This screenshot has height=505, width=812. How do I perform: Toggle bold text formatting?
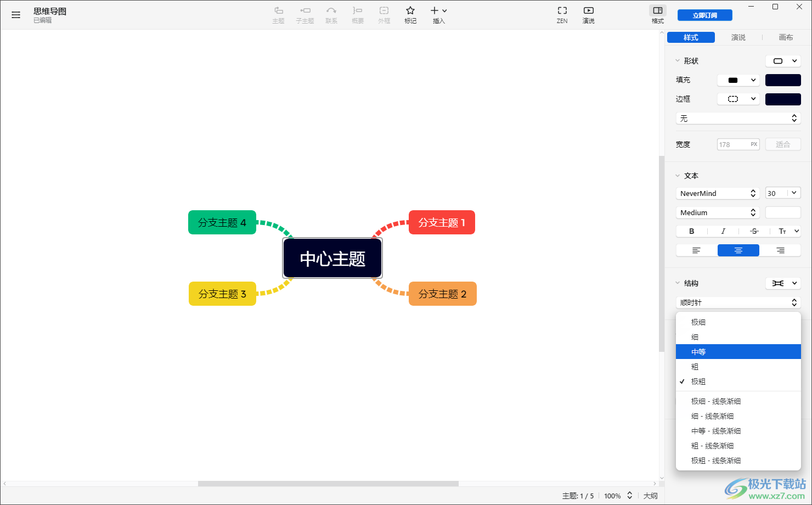[692, 231]
